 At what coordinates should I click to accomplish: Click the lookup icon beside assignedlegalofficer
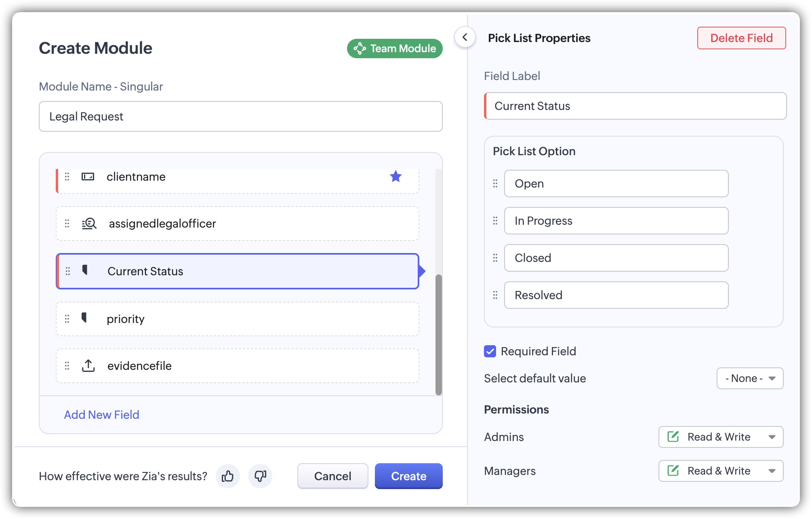coord(89,224)
